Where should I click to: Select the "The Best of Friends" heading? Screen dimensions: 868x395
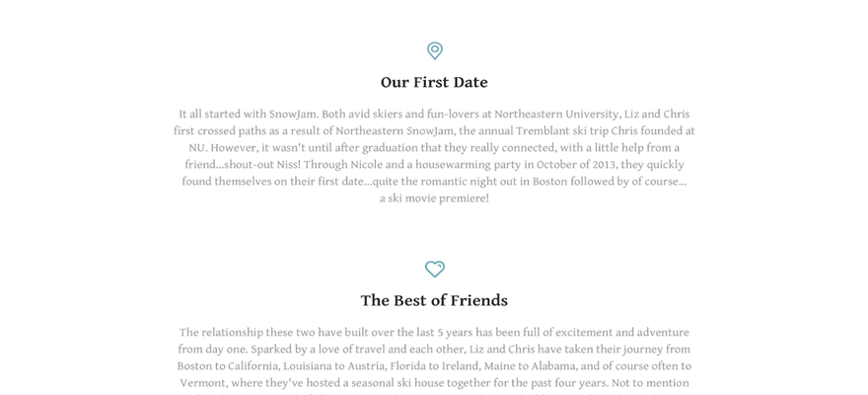coord(434,301)
